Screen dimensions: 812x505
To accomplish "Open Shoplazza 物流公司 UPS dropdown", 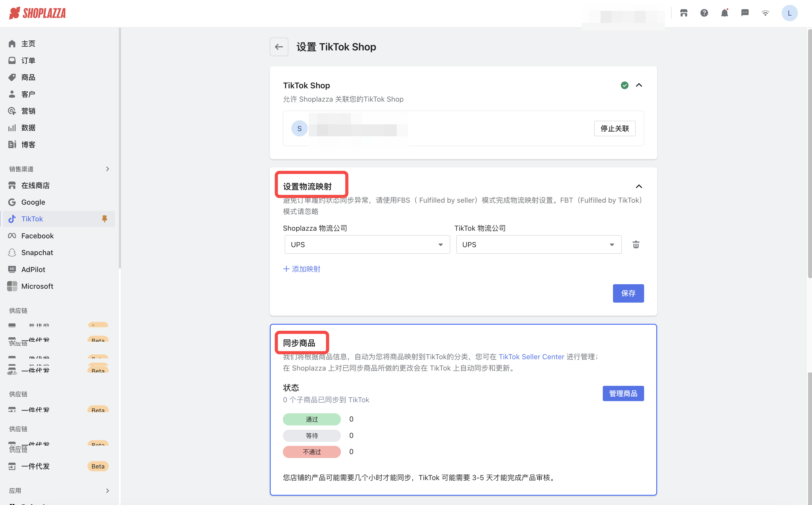I will [x=367, y=245].
